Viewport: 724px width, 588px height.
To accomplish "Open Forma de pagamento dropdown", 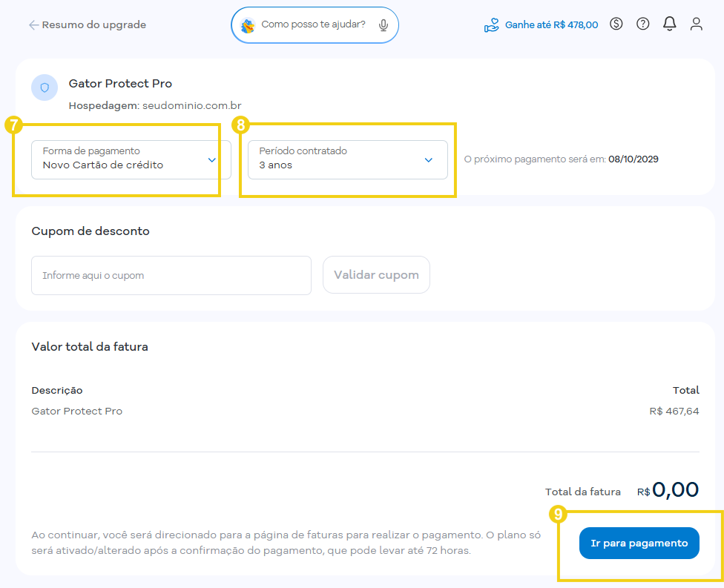I will (131, 159).
